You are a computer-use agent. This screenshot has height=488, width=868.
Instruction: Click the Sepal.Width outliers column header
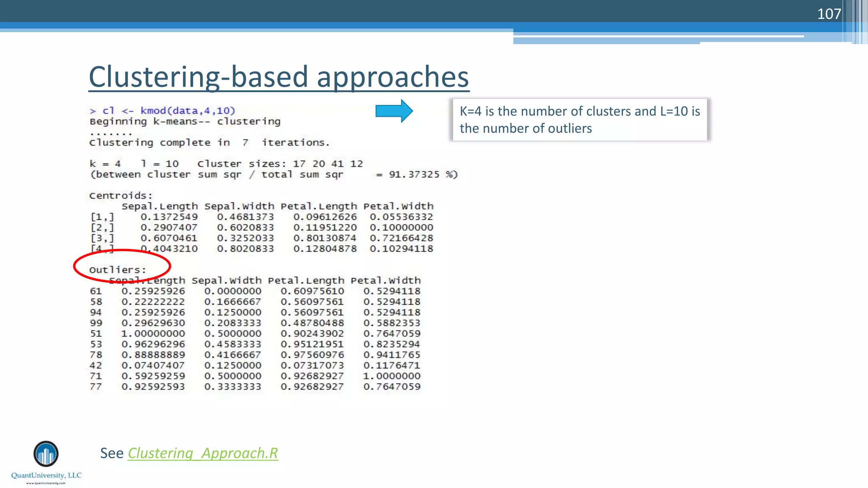pyautogui.click(x=226, y=281)
